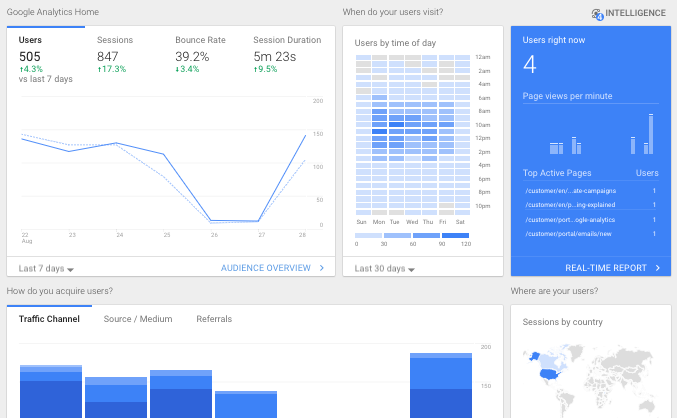Open the Intelligence panel icon

597,14
